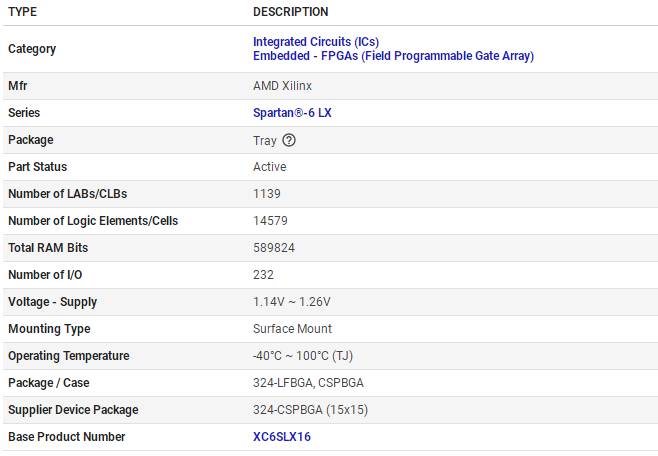The width and height of the screenshot is (658, 456).
Task: Click the 14579 logic elements value
Action: point(270,221)
